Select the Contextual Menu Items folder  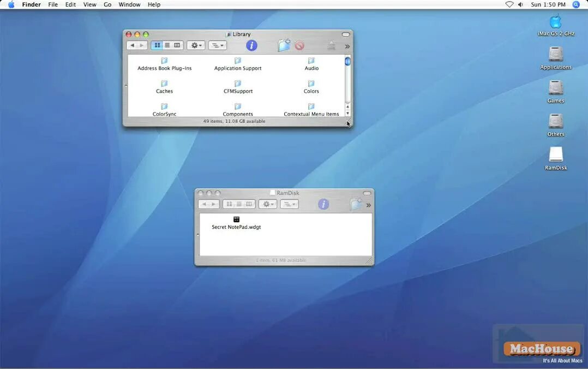[311, 110]
